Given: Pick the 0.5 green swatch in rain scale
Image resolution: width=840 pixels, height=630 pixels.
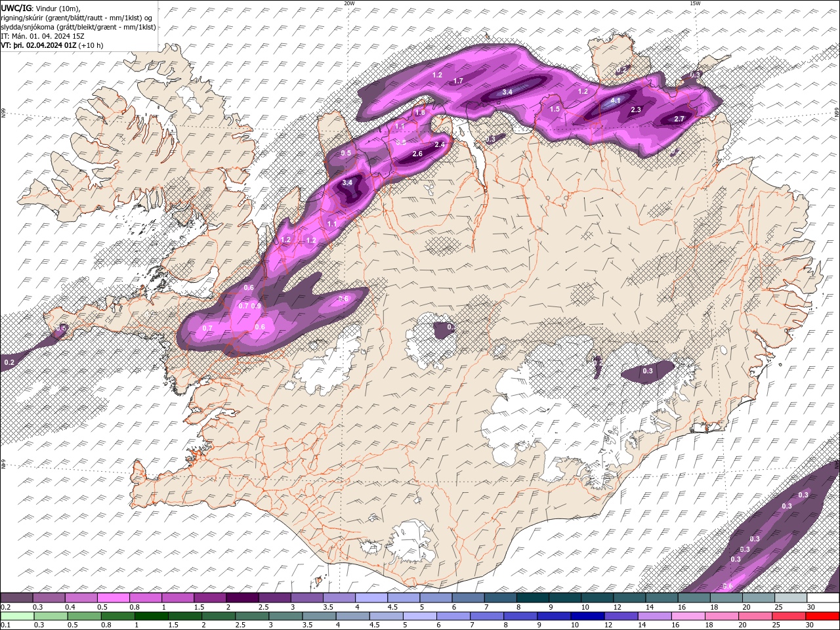Looking at the screenshot, I should click(x=84, y=616).
